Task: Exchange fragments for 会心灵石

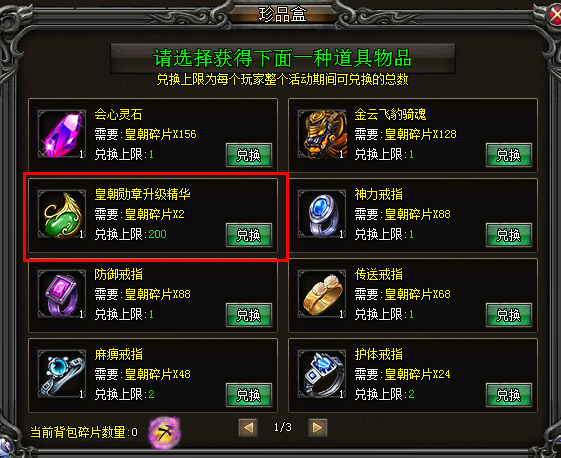Action: (x=249, y=155)
